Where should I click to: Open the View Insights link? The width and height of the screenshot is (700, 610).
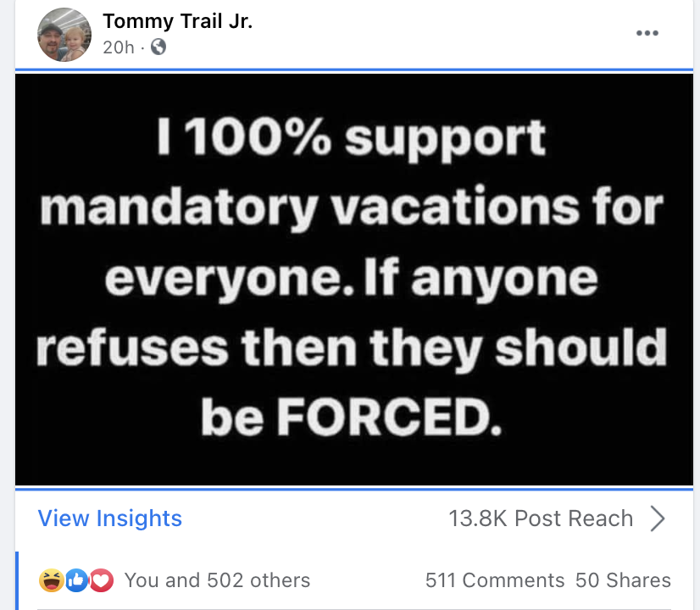pos(110,518)
